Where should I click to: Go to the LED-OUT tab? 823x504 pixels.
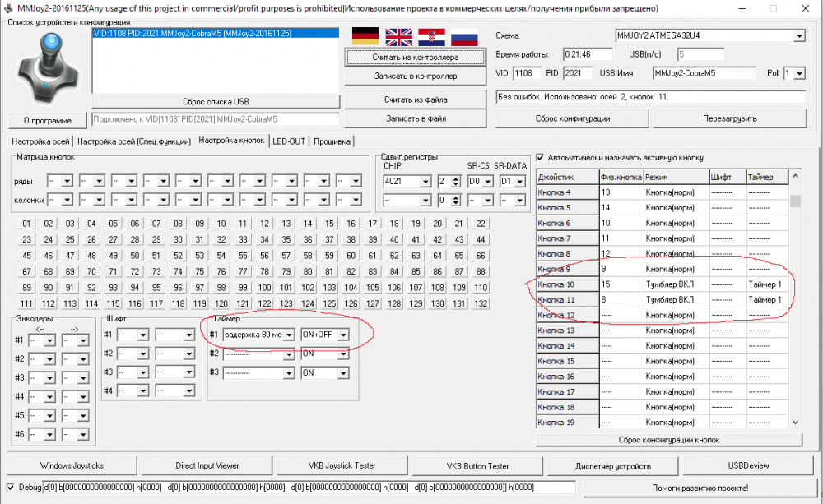(288, 141)
